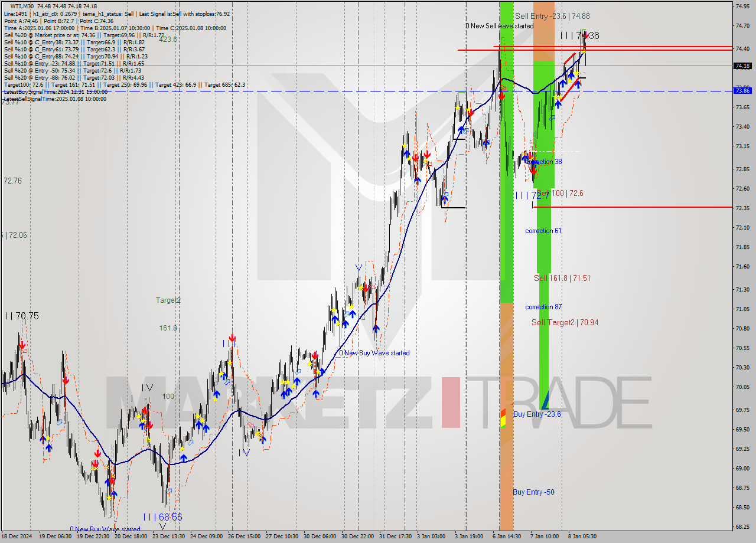This screenshot has height=543, width=756.
Task: Select the 'I I 70.75' wave label
Action: click(x=22, y=316)
